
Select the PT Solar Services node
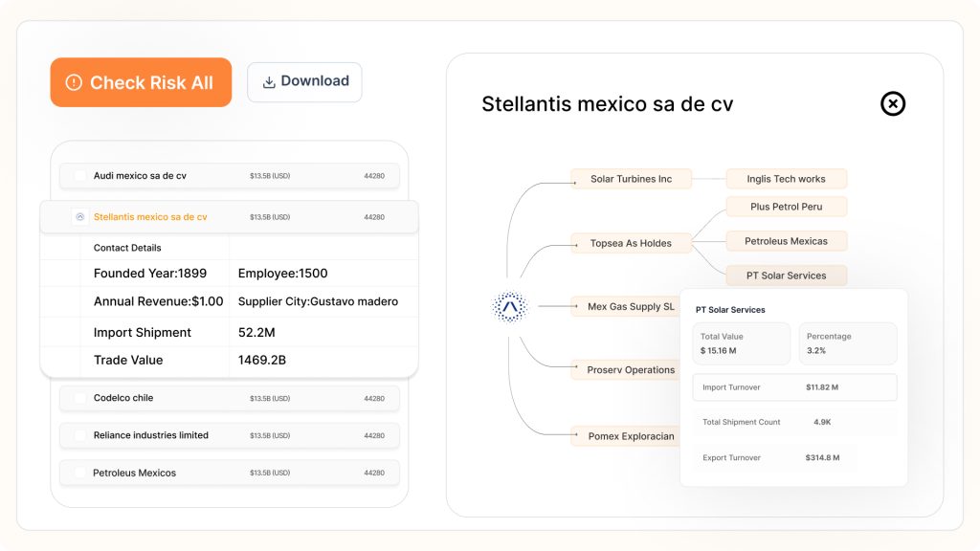(787, 275)
